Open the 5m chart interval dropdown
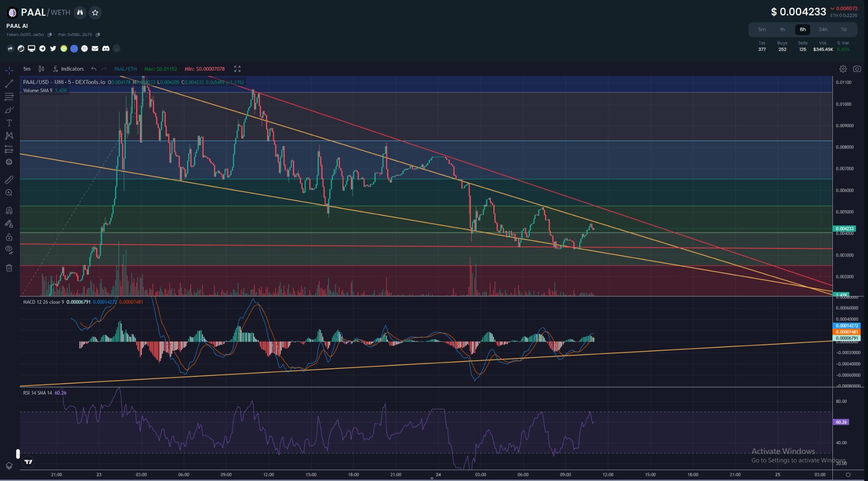868x481 pixels. [27, 69]
